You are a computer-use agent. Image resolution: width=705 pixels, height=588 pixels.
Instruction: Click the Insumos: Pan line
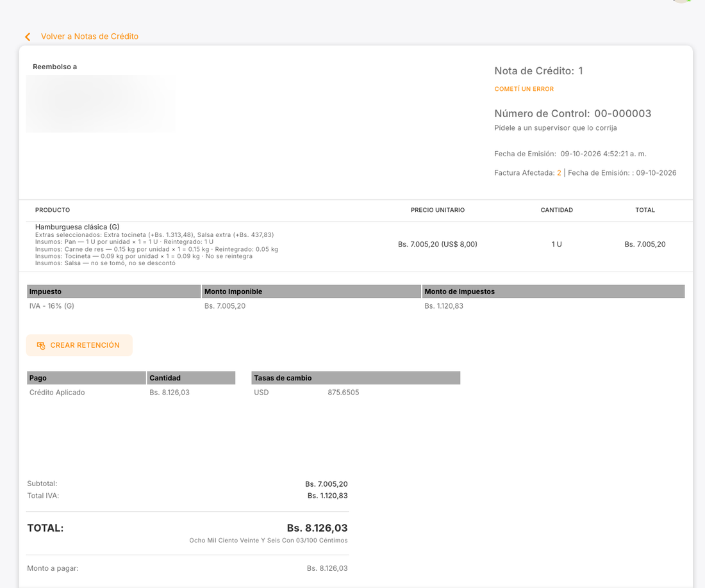coord(124,242)
